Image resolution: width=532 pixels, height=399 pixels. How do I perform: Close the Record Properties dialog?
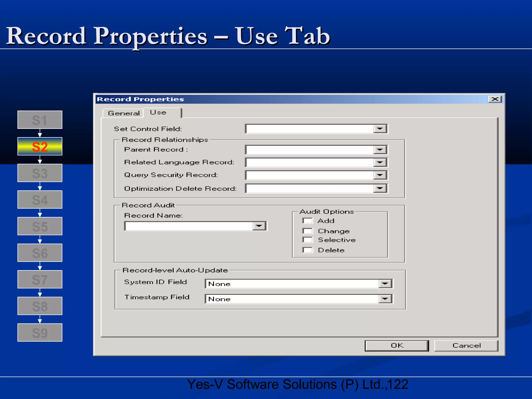pos(495,99)
